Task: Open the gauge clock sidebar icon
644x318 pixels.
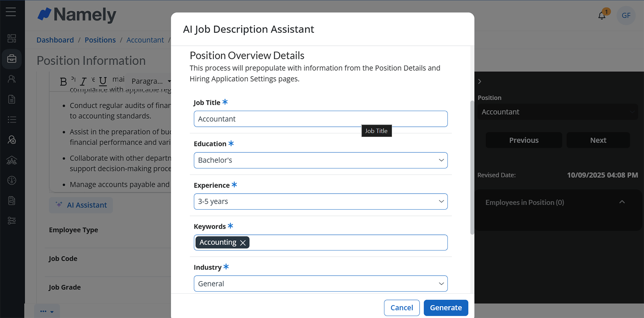Action: click(x=12, y=180)
